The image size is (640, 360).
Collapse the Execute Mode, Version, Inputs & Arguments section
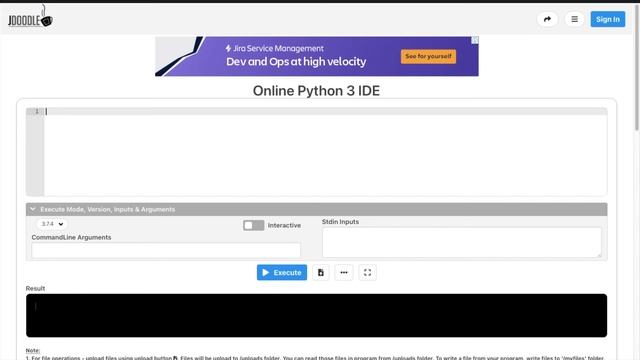tap(316, 209)
